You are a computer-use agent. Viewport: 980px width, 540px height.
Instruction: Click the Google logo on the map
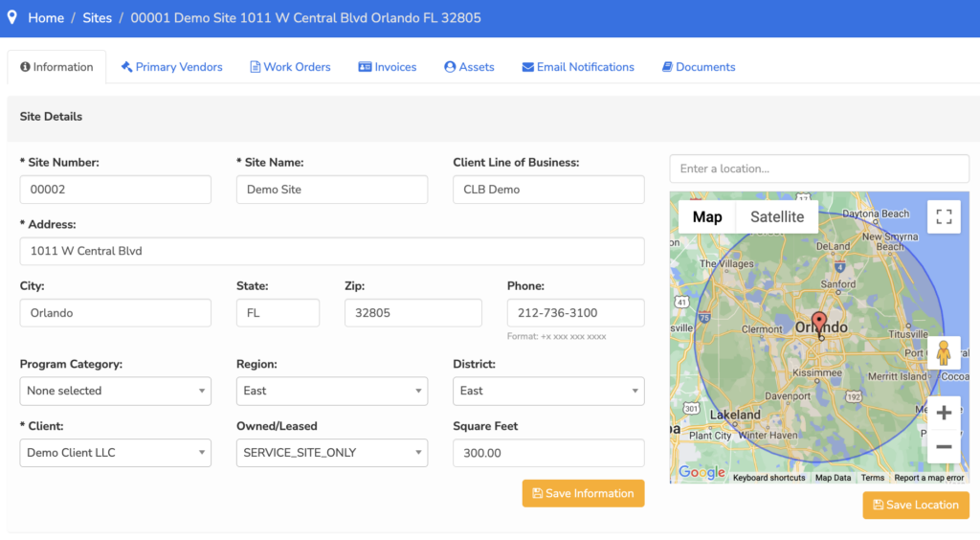coord(702,473)
